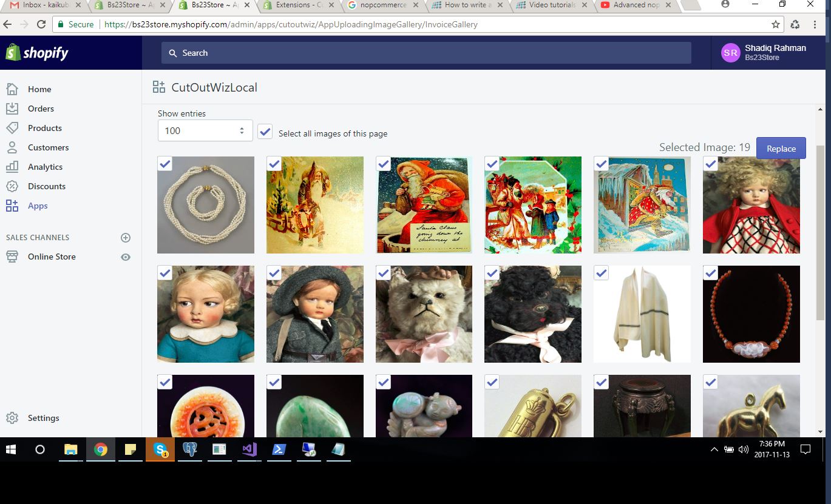Screen dimensions: 831x504
Task: Click the Shopify logo in header
Action: [x=37, y=53]
